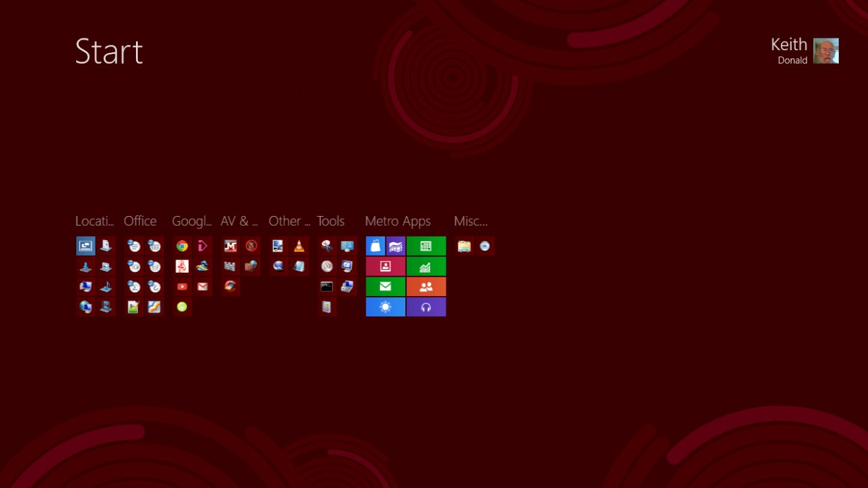The height and width of the screenshot is (488, 868).
Task: Open File Explorer tile in Misc group
Action: tap(464, 246)
